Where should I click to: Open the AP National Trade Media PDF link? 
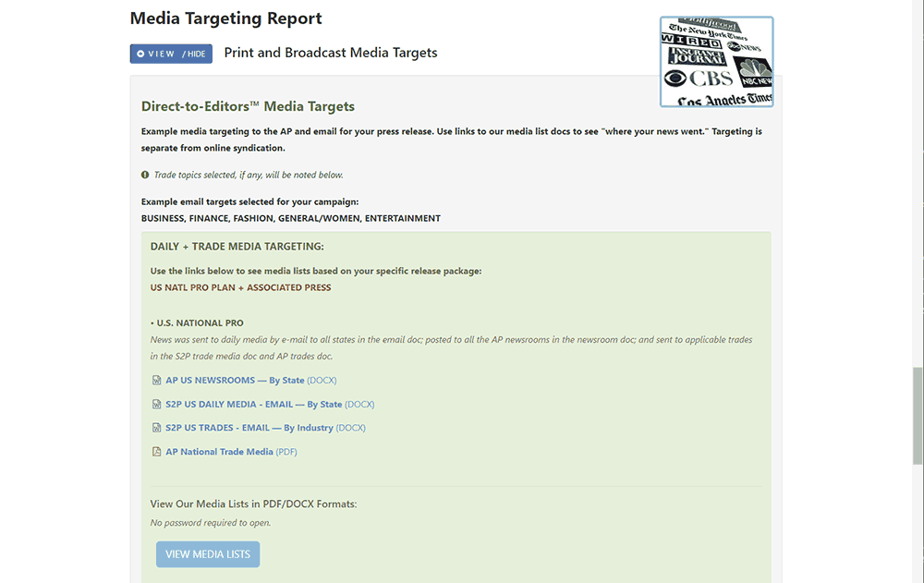pos(219,452)
